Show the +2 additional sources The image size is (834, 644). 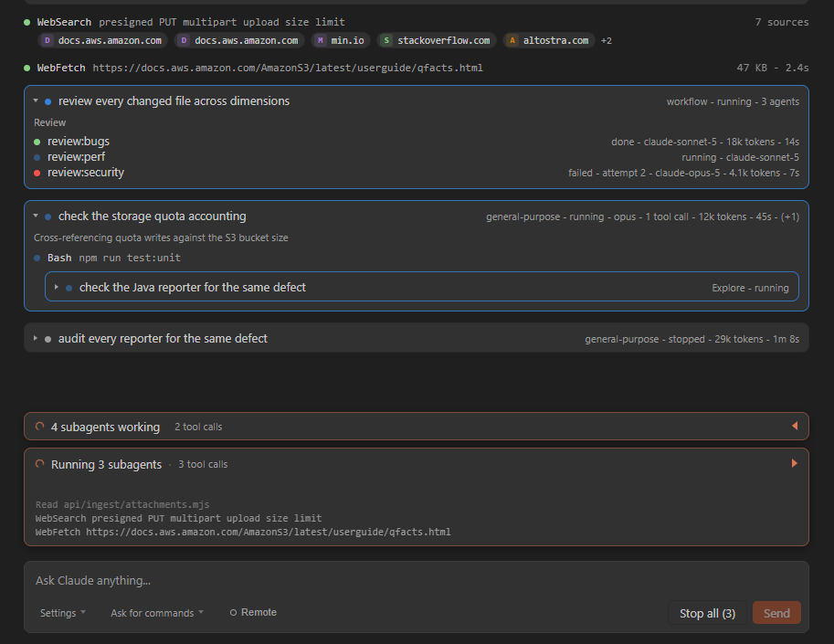(607, 41)
